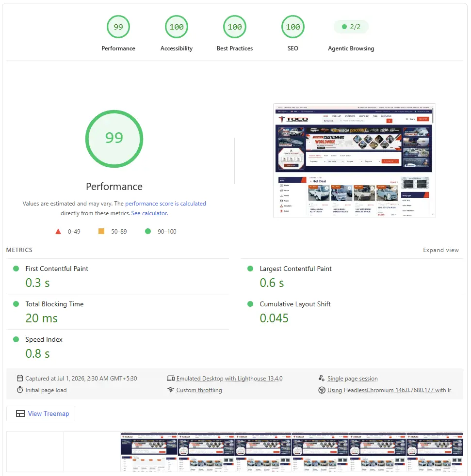Click green status dot for Total Blocking Time
This screenshot has height=476, width=471.
pos(16,304)
